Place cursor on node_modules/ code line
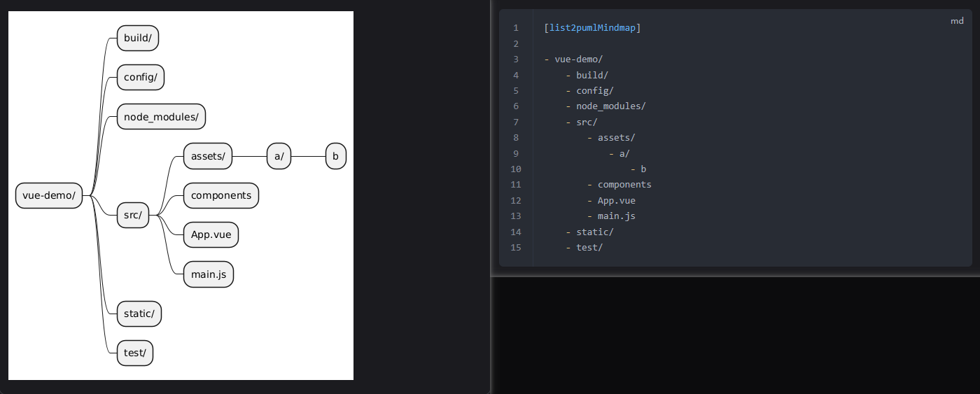This screenshot has height=394, width=980. [x=610, y=106]
